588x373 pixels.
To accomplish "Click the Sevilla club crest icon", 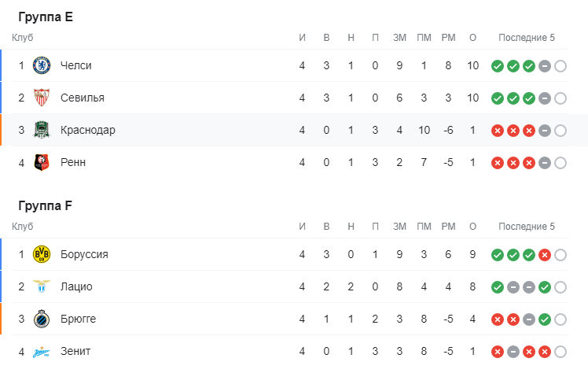I will (x=42, y=98).
